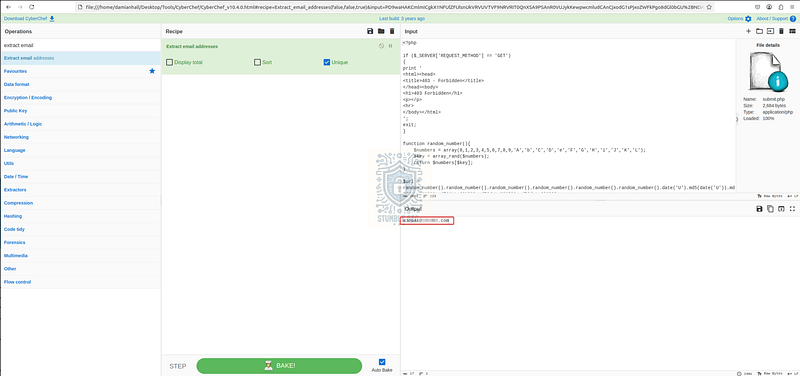
Task: Expand the Language category
Action: tap(80, 150)
